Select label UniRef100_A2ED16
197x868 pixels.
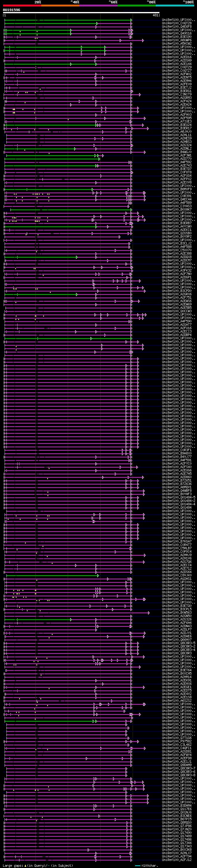(x=177, y=57)
